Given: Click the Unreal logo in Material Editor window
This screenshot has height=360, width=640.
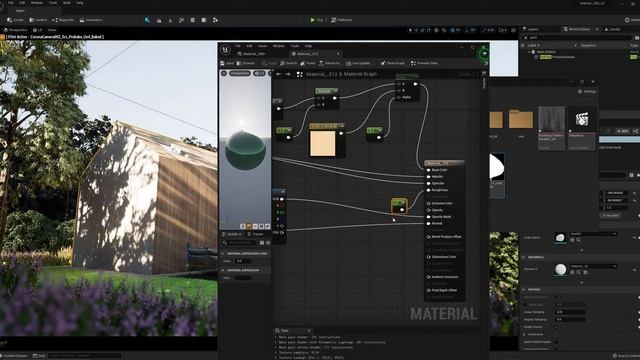Looking at the screenshot, I should pyautogui.click(x=225, y=50).
